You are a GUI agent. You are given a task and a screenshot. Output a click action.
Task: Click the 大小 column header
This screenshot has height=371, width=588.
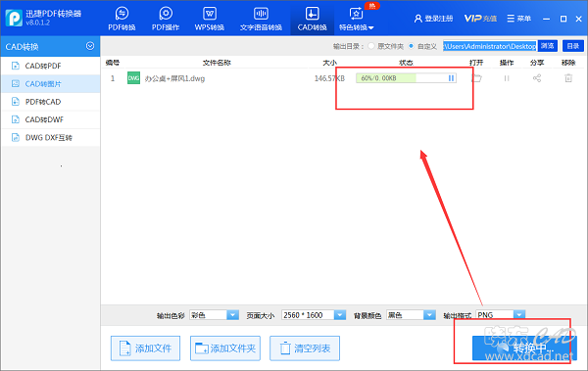coord(329,63)
